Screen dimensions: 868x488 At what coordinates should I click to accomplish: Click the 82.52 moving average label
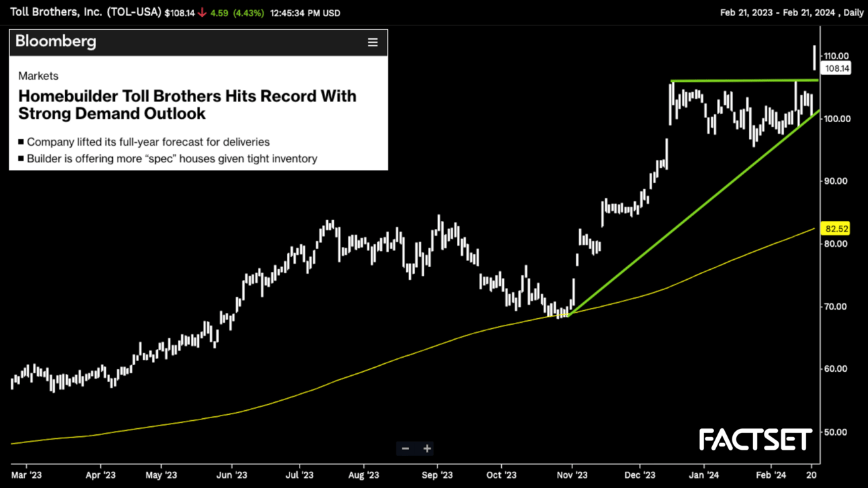[836, 229]
